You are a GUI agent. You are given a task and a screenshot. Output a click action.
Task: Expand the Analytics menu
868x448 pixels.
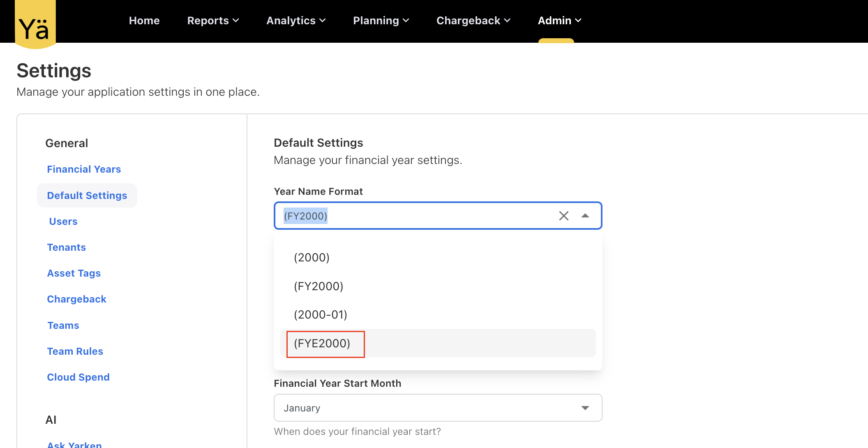pyautogui.click(x=295, y=21)
